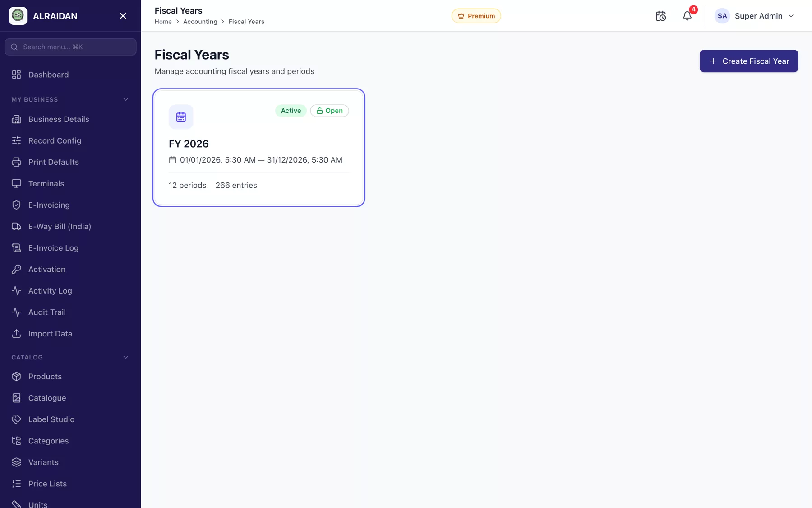
Task: Focus the Search menu input field
Action: coord(70,47)
